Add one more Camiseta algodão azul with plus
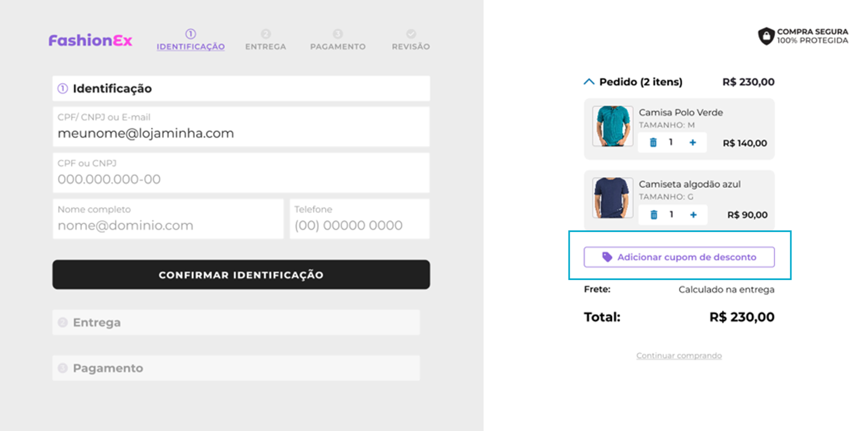Viewport: 868px width, 431px height. click(693, 215)
